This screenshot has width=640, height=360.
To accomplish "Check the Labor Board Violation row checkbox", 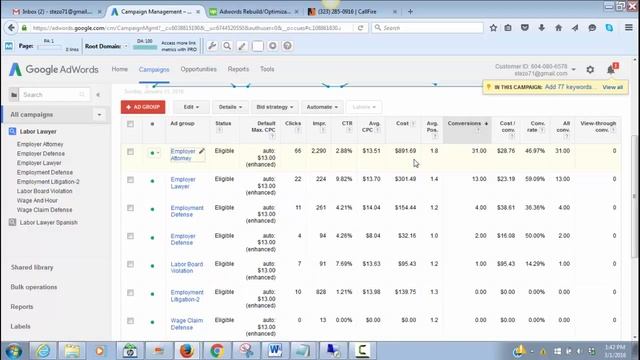I will pyautogui.click(x=130, y=264).
